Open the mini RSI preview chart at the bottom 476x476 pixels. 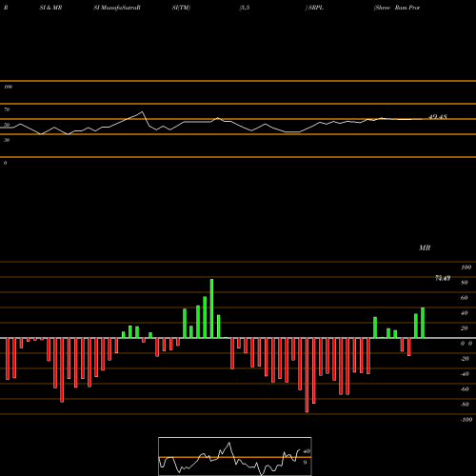pyautogui.click(x=235, y=456)
